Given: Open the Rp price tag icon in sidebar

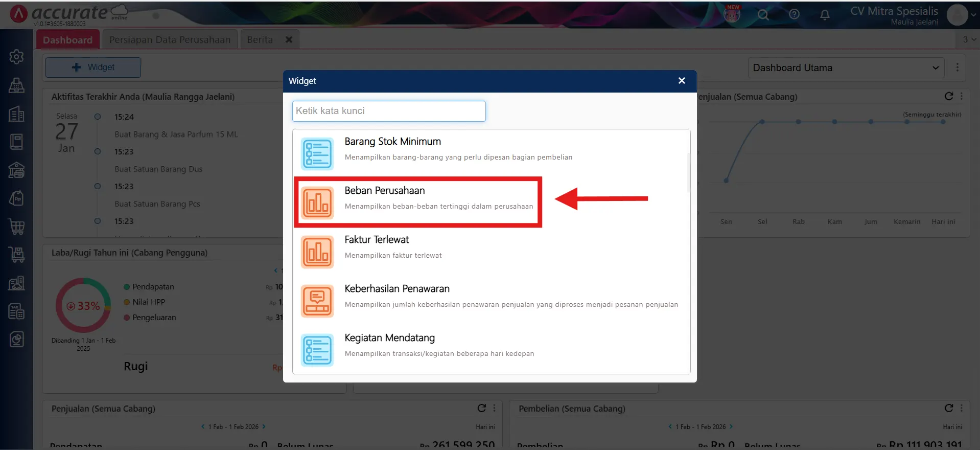Looking at the screenshot, I should pyautogui.click(x=16, y=198).
